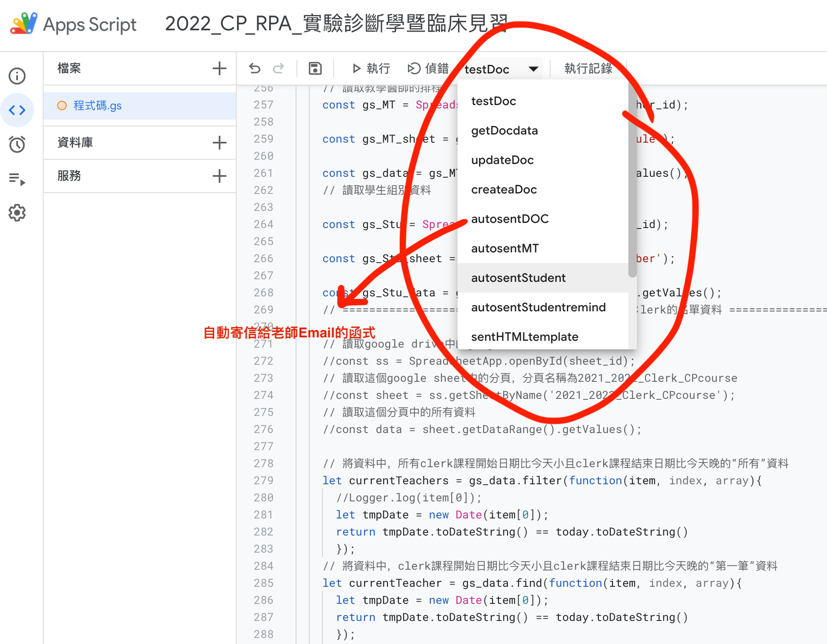Open the 程式碼.gs file

(x=97, y=105)
